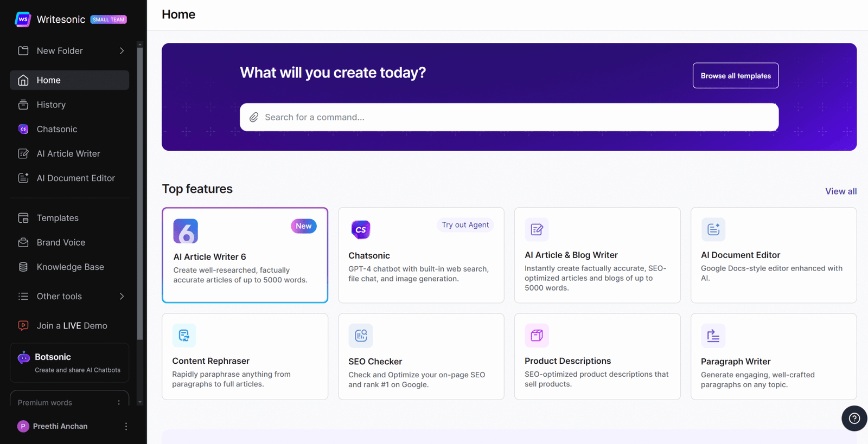
Task: Click the Paragraph Writer card icon
Action: [x=713, y=336]
